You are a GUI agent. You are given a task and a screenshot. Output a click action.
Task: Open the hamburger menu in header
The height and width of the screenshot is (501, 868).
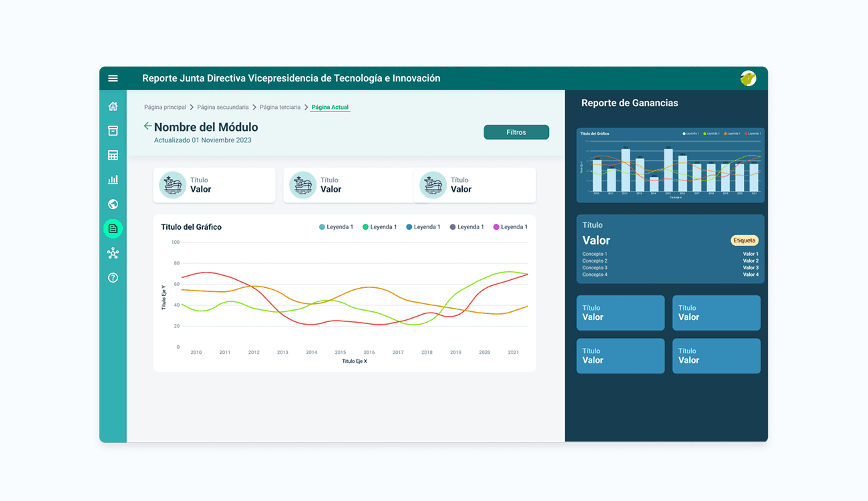pyautogui.click(x=113, y=78)
